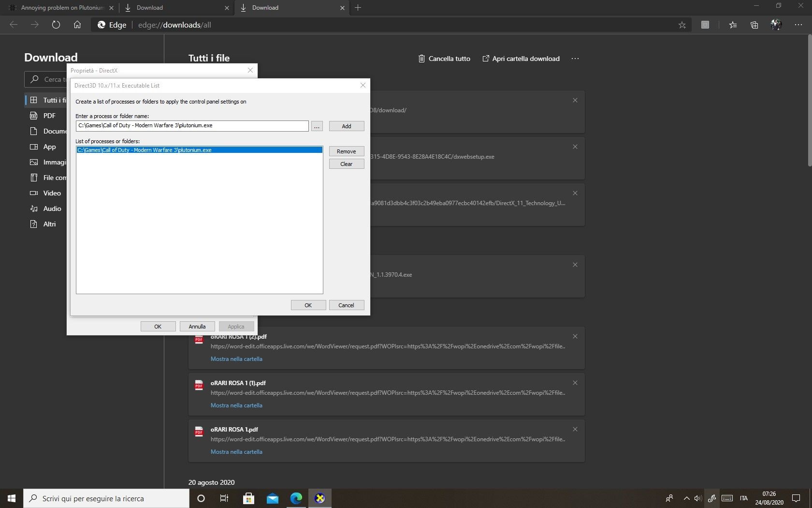This screenshot has width=812, height=508.
Task: Open the Favorites list icon
Action: coord(733,25)
